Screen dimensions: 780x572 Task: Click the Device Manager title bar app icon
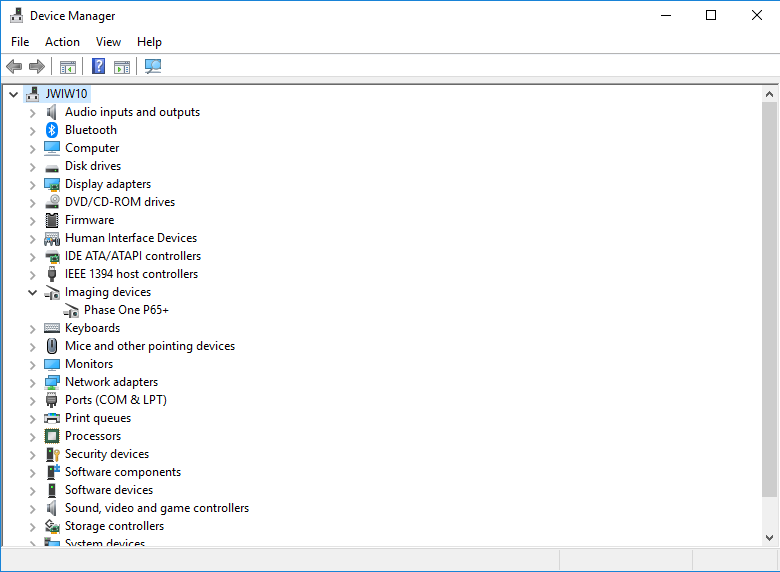click(16, 15)
